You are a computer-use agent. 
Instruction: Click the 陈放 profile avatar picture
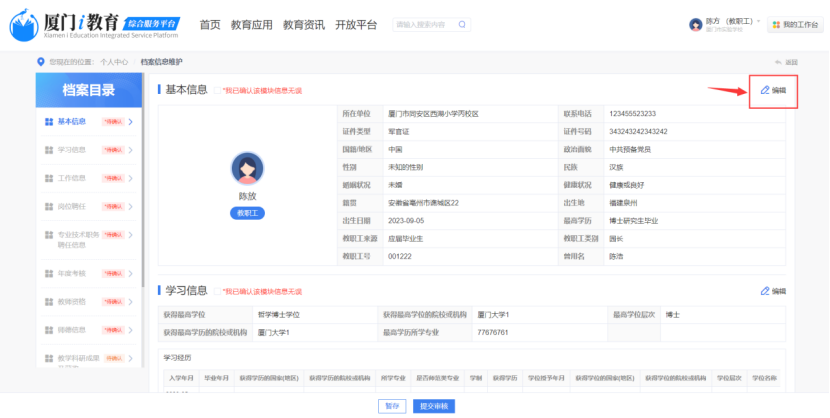coord(247,168)
